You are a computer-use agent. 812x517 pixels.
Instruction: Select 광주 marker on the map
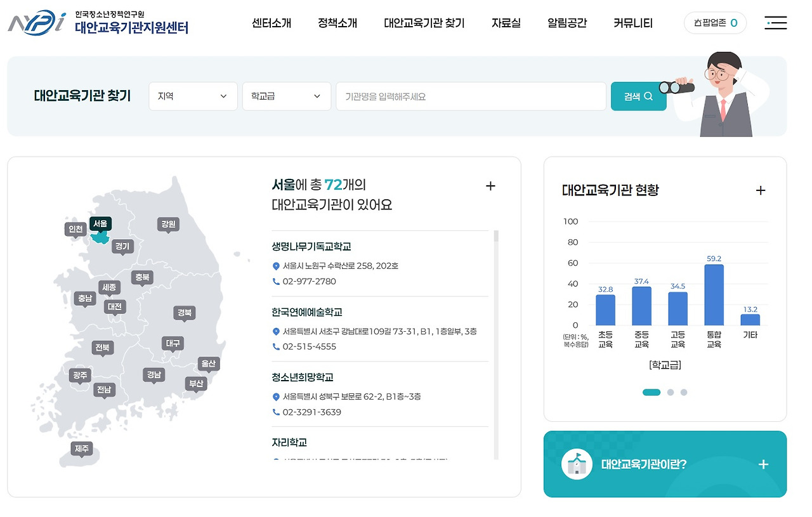point(80,376)
